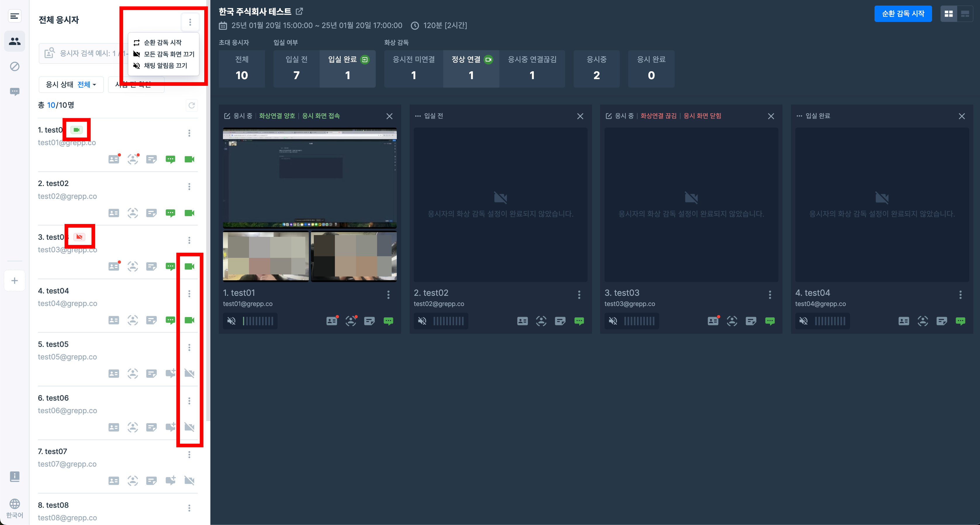
Task: Open face verification icon for test04 in list
Action: point(132,320)
